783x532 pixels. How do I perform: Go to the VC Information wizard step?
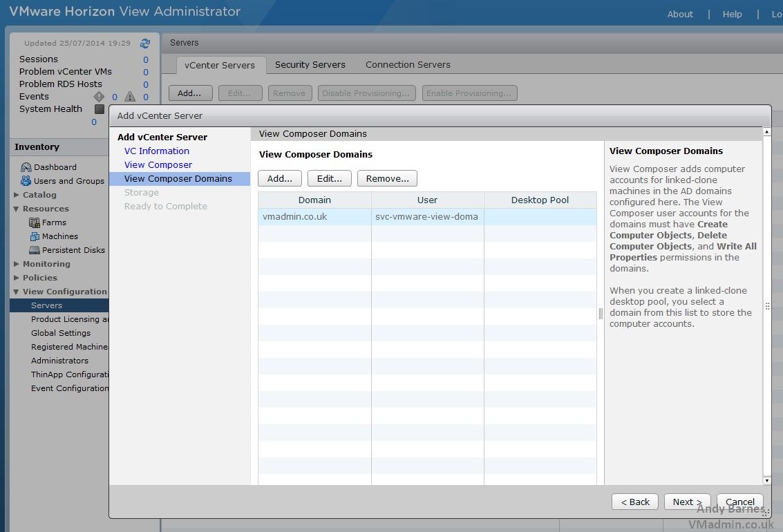pos(157,151)
